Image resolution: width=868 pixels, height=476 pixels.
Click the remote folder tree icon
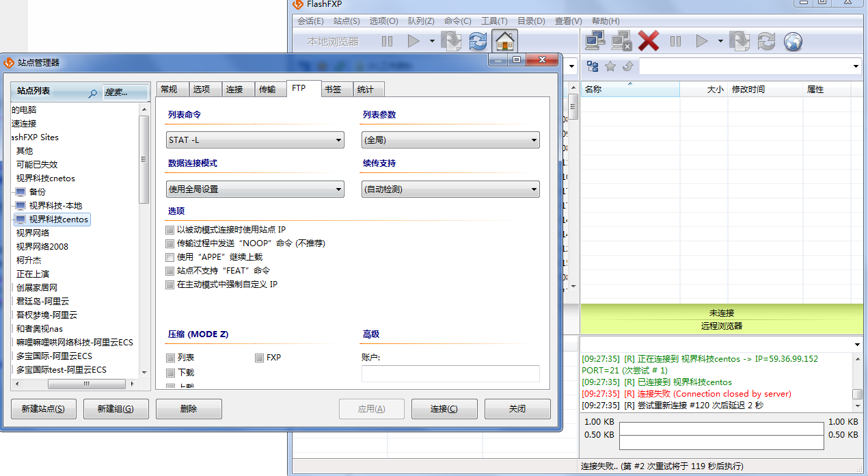tap(593, 66)
